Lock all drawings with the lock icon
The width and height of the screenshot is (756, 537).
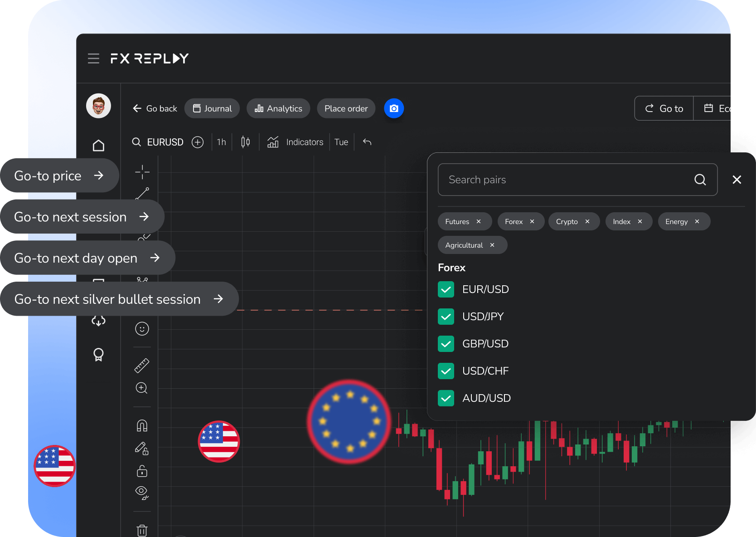point(142,471)
